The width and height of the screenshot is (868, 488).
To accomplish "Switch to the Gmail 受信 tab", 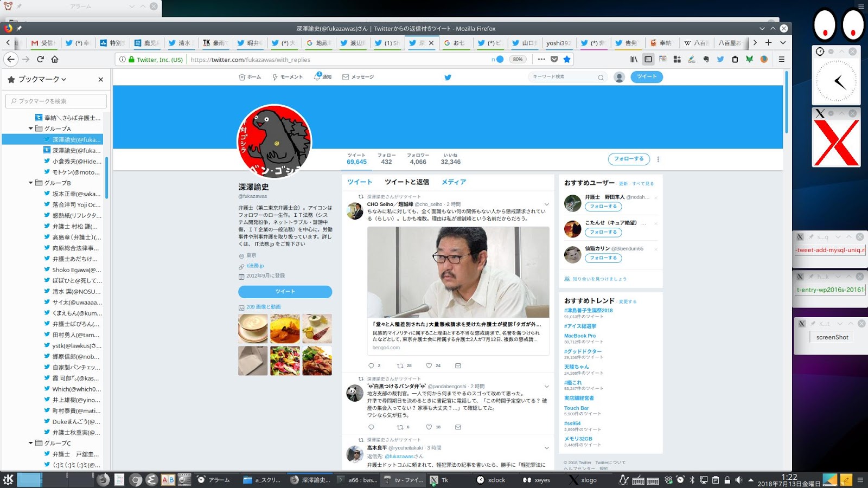I will point(43,43).
